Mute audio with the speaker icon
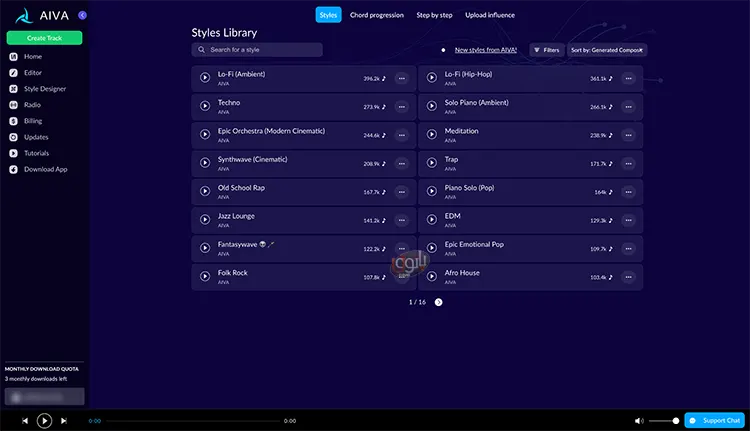Viewport: 750px width, 431px height. [639, 421]
